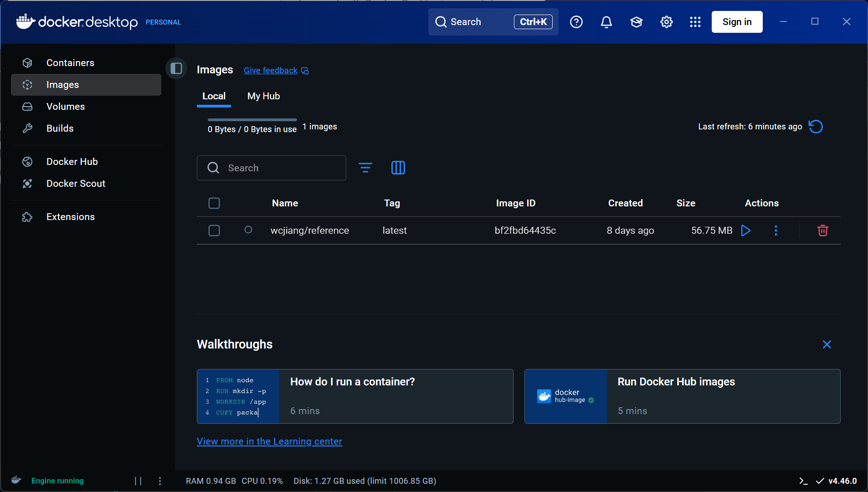Switch to the Local tab
The width and height of the screenshot is (868, 492).
point(214,96)
